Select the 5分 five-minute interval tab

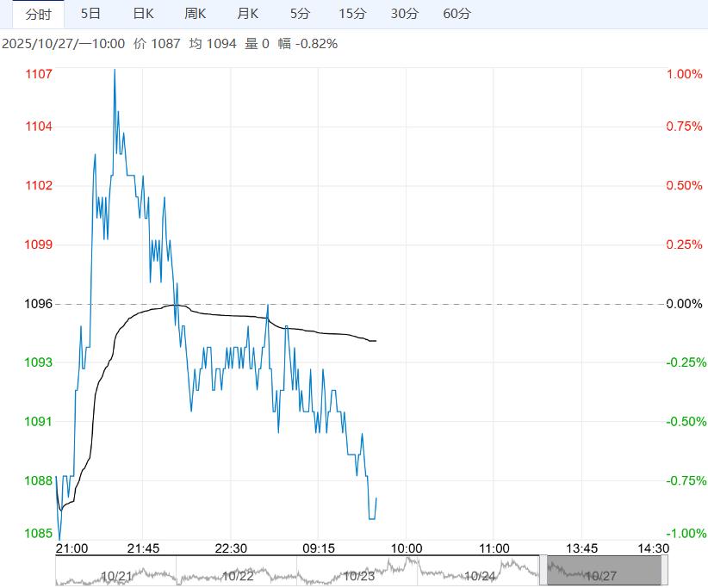click(x=300, y=14)
